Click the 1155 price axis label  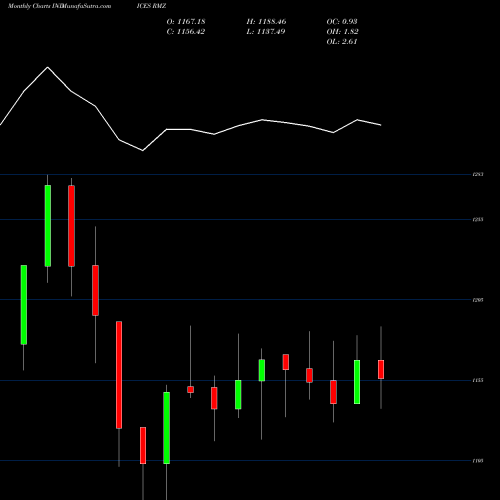tap(478, 380)
